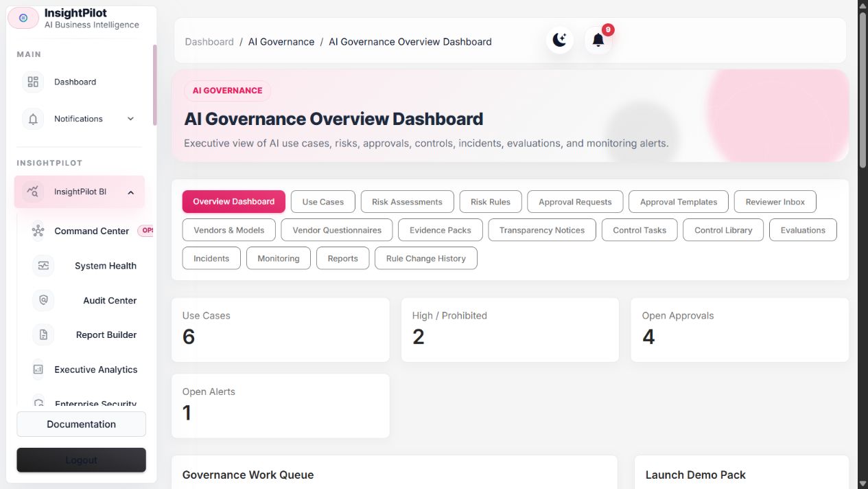Expand the Notifications submenu chevron

click(130, 119)
